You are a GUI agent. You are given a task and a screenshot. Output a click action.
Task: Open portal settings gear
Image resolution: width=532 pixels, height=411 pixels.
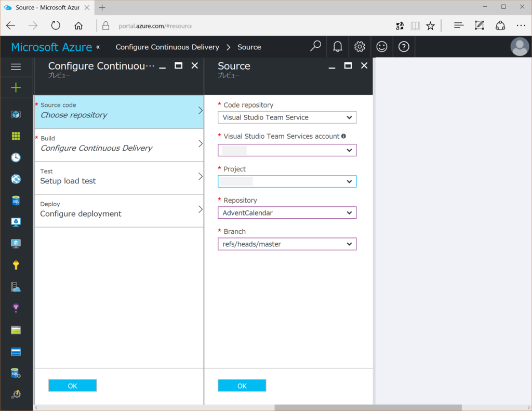360,46
